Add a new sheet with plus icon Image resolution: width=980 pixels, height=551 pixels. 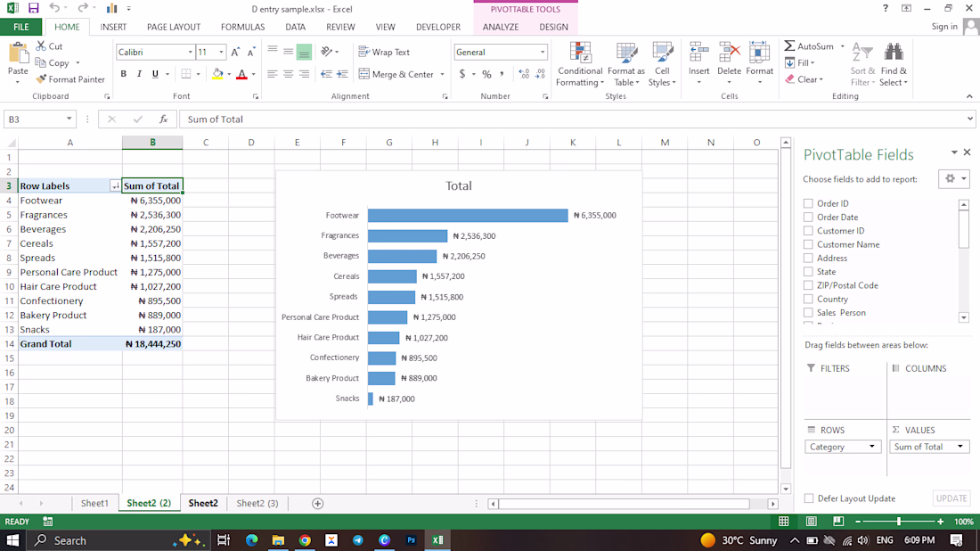point(317,504)
